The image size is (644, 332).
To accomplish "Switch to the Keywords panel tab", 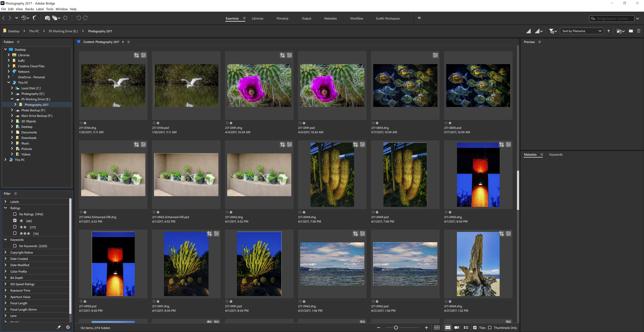I will pos(556,155).
